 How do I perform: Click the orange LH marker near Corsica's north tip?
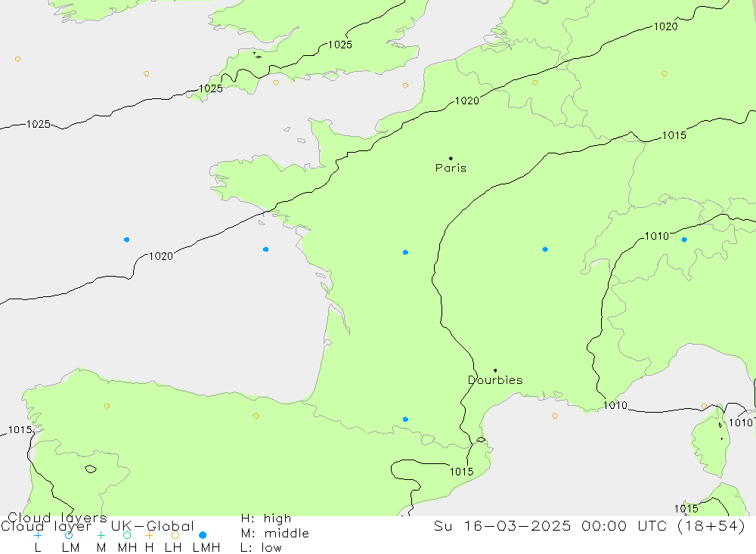click(705, 407)
